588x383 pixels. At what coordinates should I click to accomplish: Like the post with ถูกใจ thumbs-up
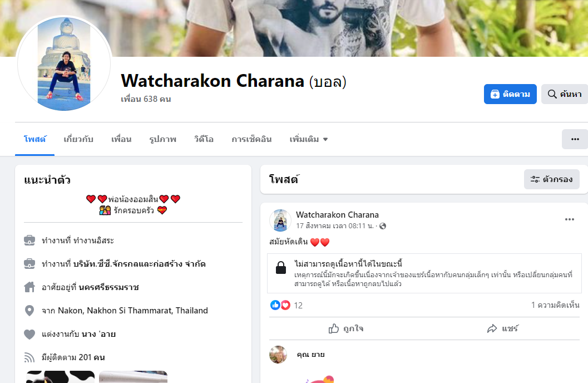click(x=346, y=328)
